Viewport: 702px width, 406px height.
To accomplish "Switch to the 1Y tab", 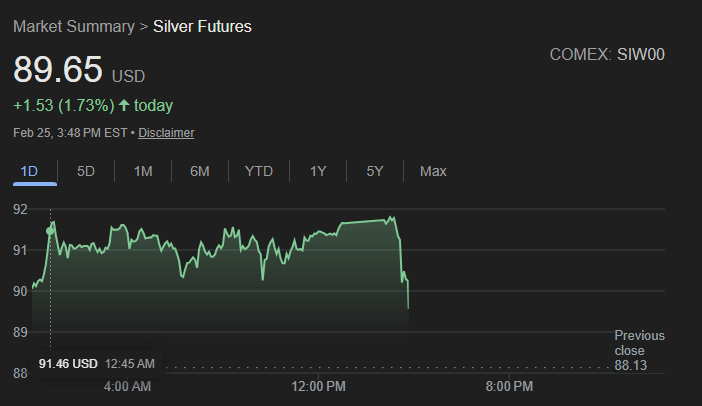I will coord(318,171).
